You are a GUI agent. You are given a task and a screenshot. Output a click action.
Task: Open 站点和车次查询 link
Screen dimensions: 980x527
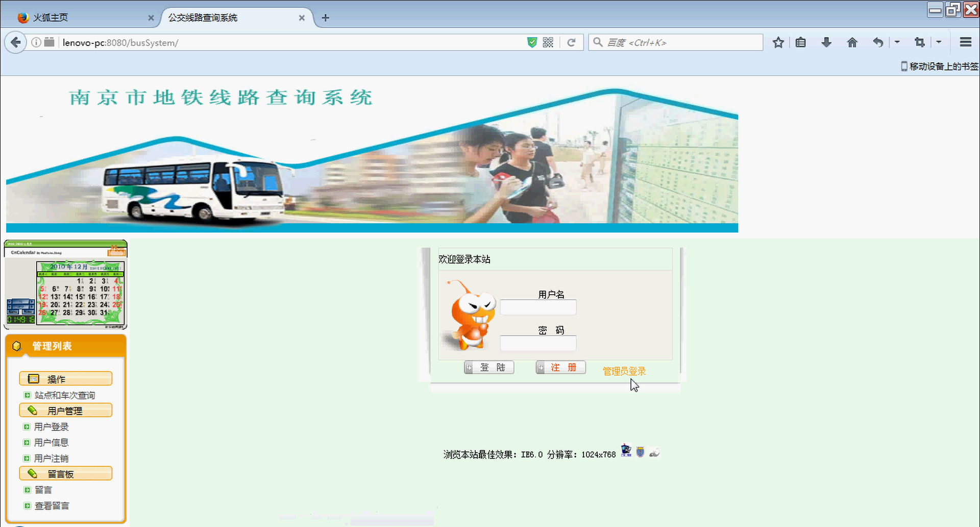[65, 395]
